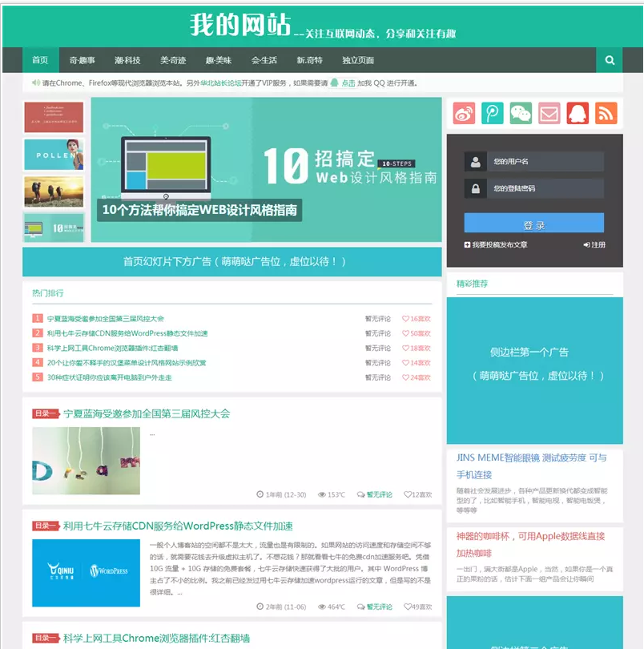Viewport: 644px width, 649px height.
Task: Open the sidebar ad 侧边栏第一个广告
Action: tap(535, 370)
